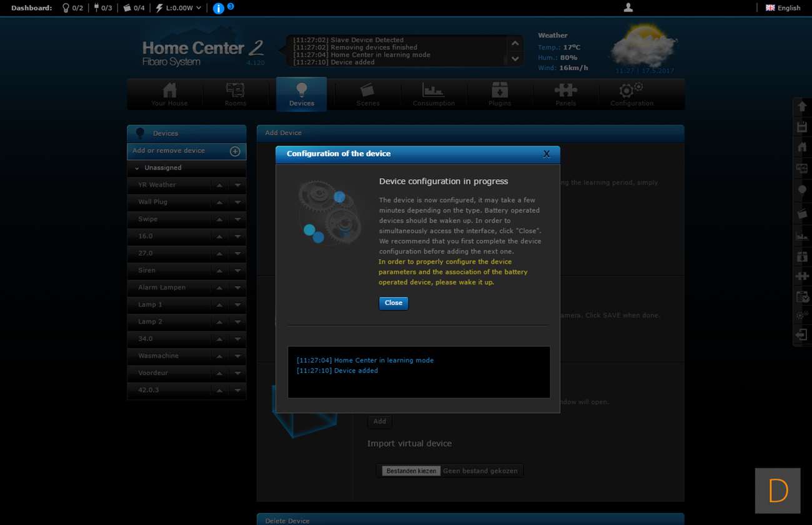The image size is (812, 525).
Task: Select the Swipe device in sidebar list
Action: click(148, 219)
